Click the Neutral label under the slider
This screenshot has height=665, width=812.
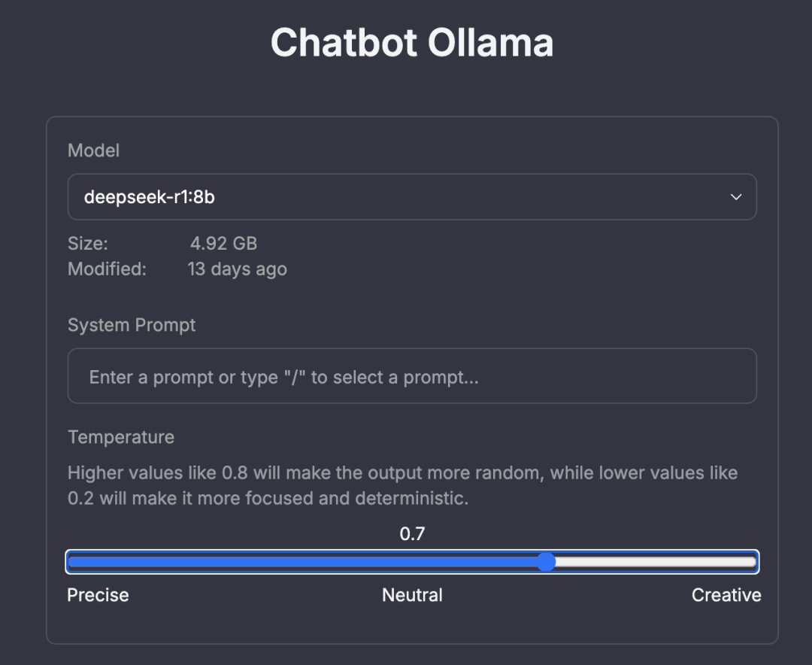click(x=412, y=595)
